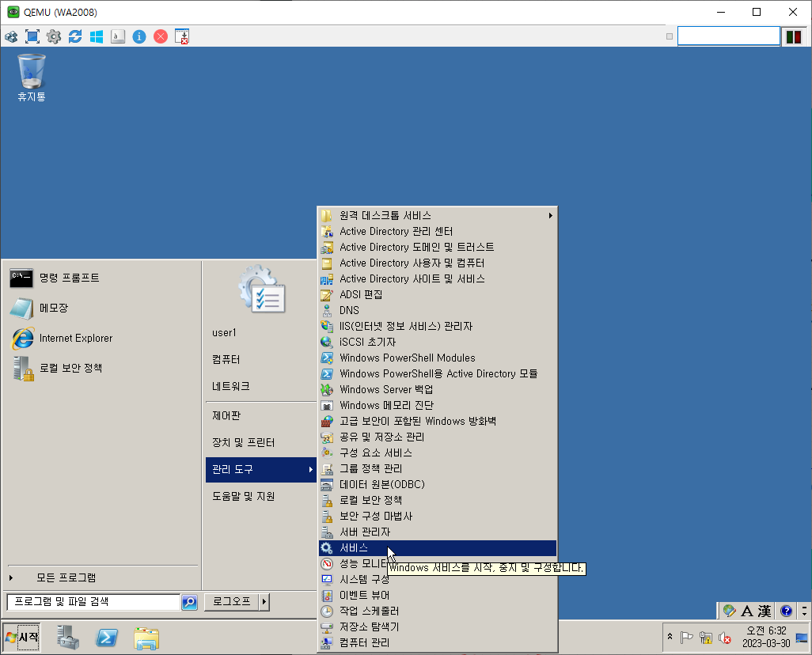
Task: Click the Windows logo key icon in QEMU toolbar
Action: click(97, 36)
